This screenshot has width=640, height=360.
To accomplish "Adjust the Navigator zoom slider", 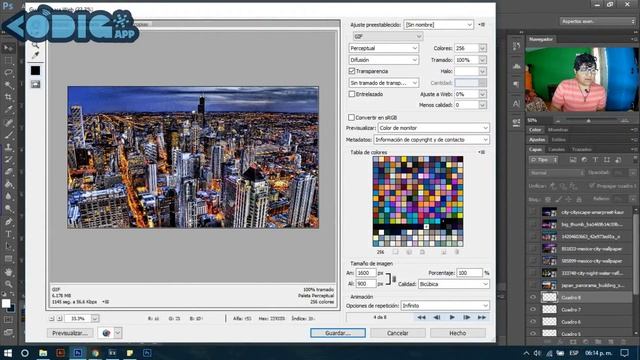I will point(588,121).
